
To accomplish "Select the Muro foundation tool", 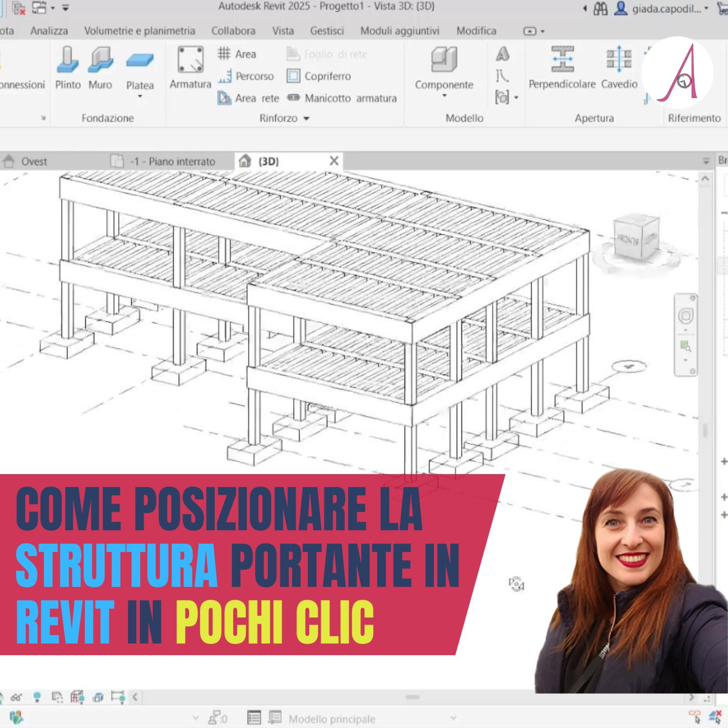I will (100, 68).
